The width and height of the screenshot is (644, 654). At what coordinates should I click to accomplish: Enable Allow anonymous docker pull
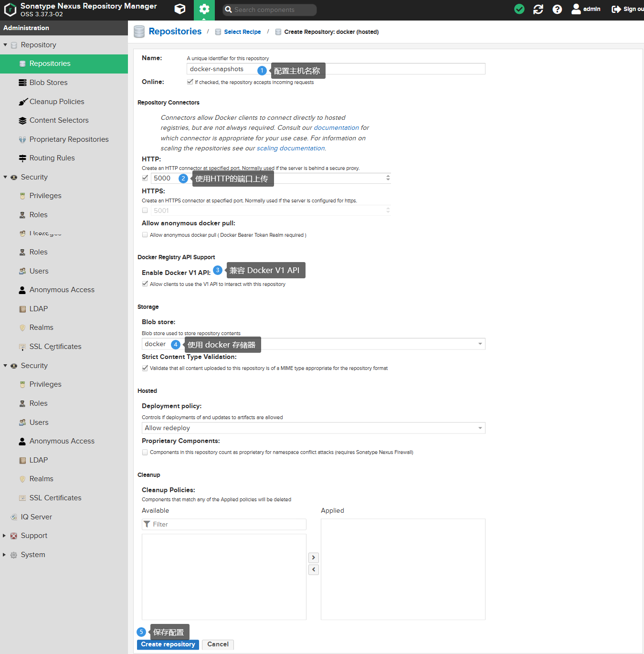145,234
